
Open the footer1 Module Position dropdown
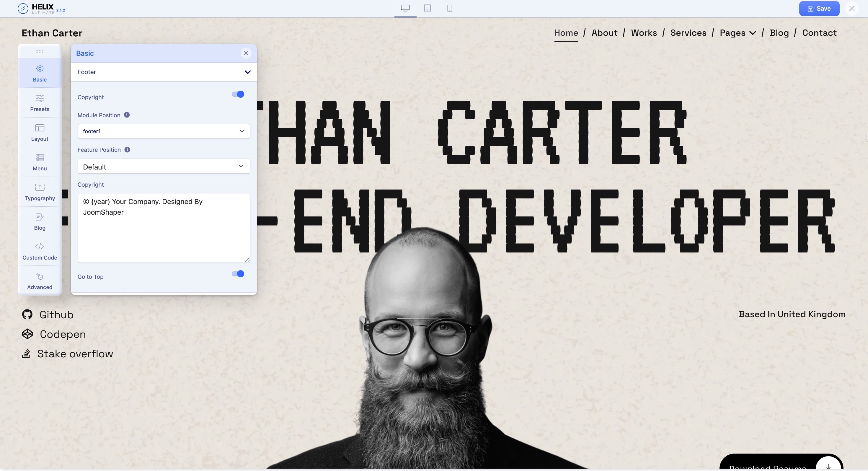(x=164, y=131)
